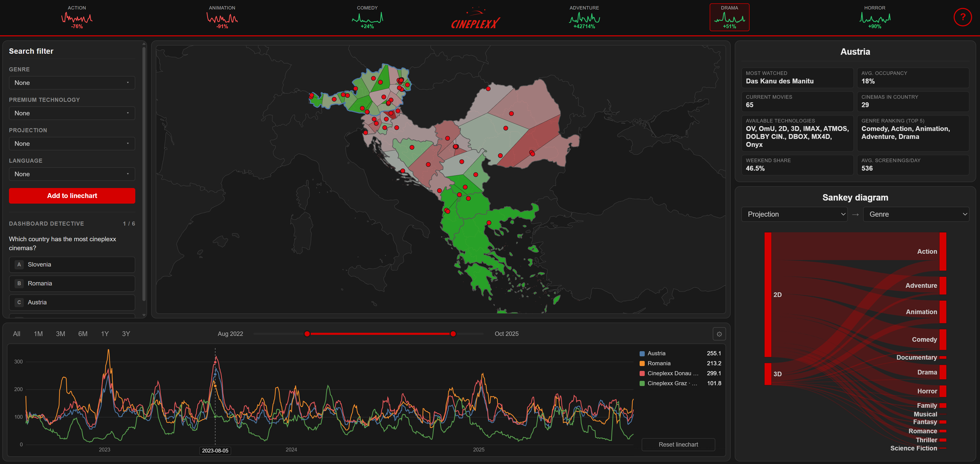Screen dimensions: 980x464
Task: Choose answer C Austria
Action: click(x=72, y=302)
